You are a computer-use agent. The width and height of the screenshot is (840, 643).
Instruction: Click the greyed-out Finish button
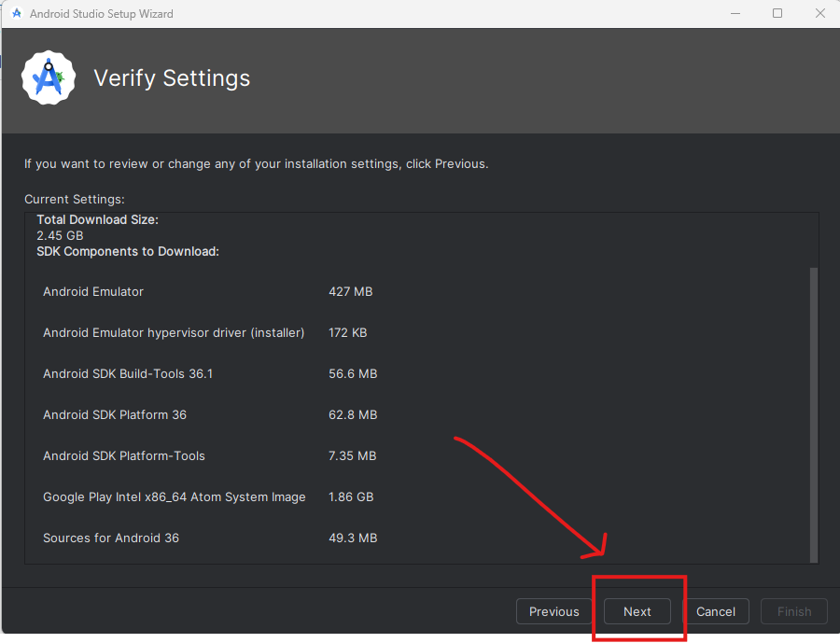click(x=794, y=611)
